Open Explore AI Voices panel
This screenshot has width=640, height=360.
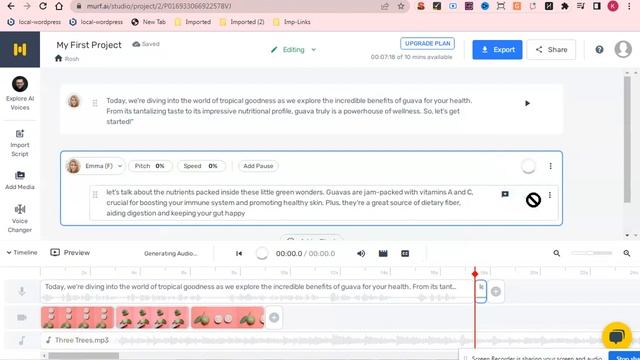pyautogui.click(x=20, y=93)
